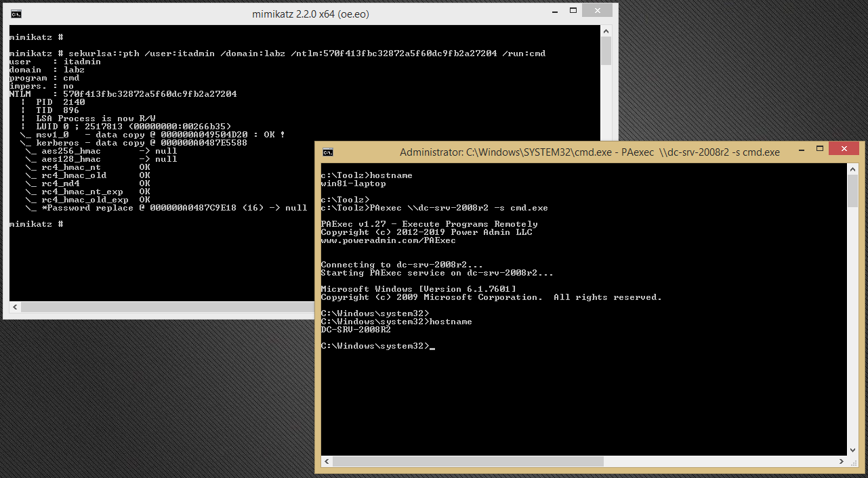Click the www.poweradmin.com/PAExec URL text

tap(388, 240)
